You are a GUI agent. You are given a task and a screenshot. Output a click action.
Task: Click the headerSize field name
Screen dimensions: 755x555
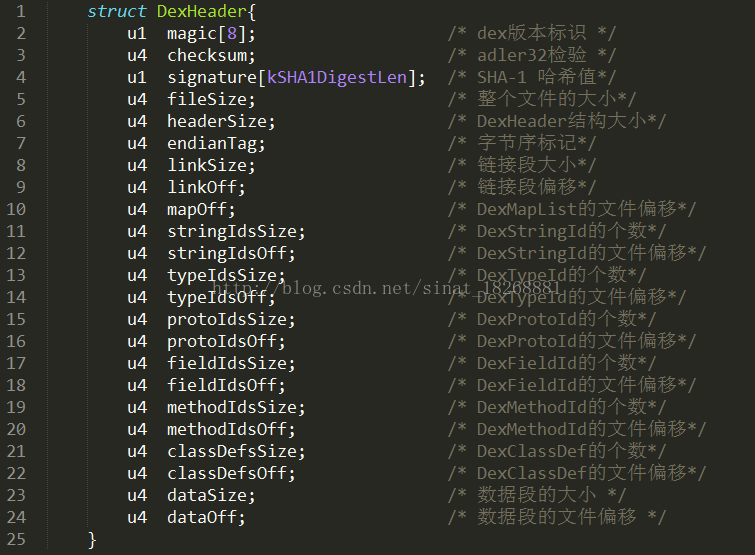(217, 121)
